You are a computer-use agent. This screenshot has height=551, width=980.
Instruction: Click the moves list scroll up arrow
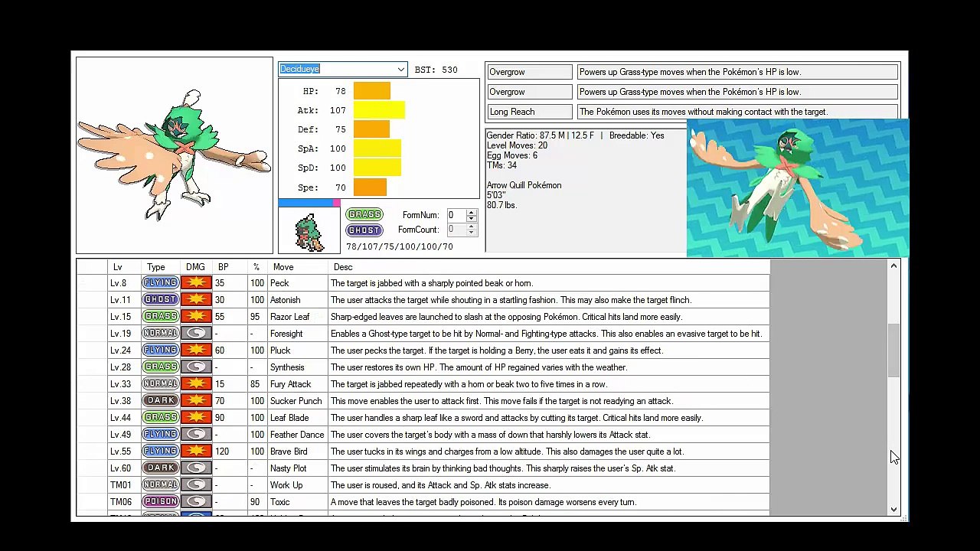coord(893,266)
